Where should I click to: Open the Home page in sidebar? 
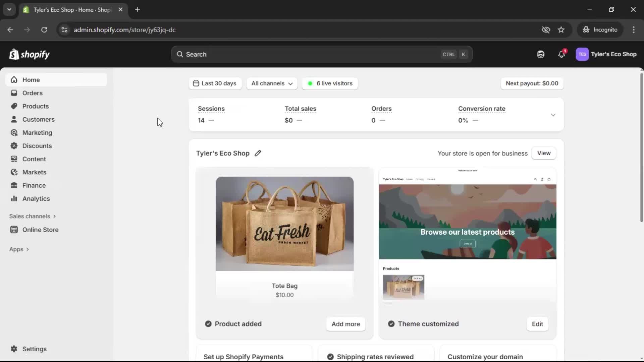(56, 80)
